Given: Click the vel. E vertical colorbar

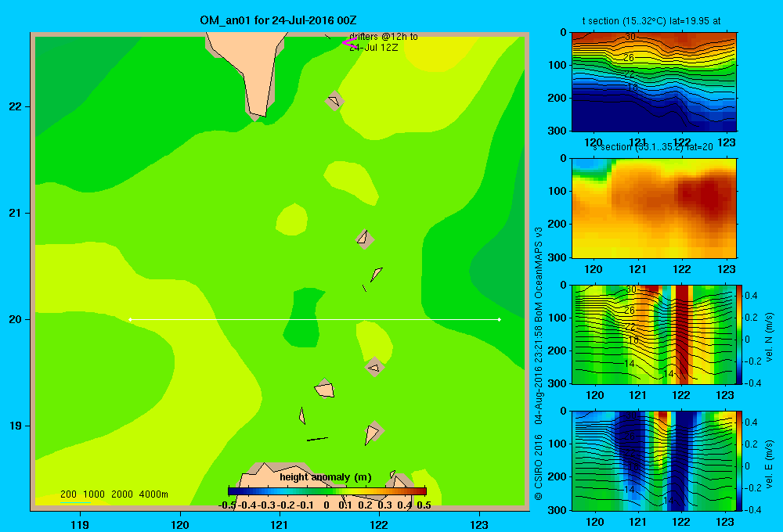Looking at the screenshot, I should point(740,461).
